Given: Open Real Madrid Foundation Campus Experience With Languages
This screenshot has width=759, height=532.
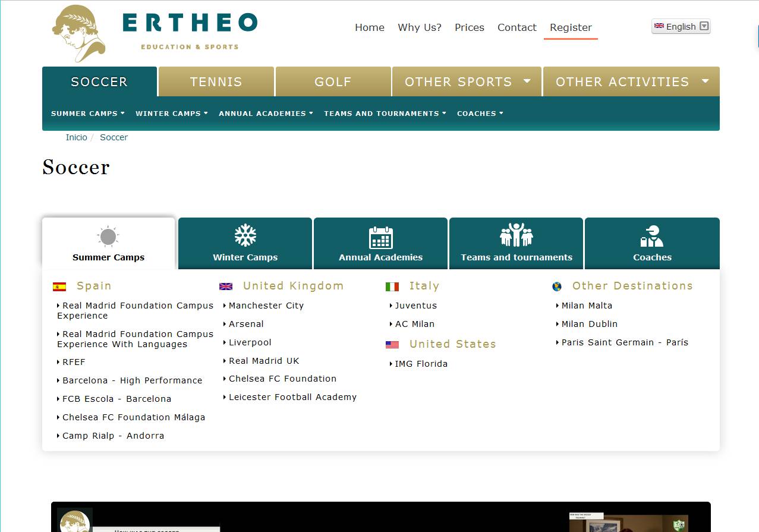Looking at the screenshot, I should tap(136, 339).
